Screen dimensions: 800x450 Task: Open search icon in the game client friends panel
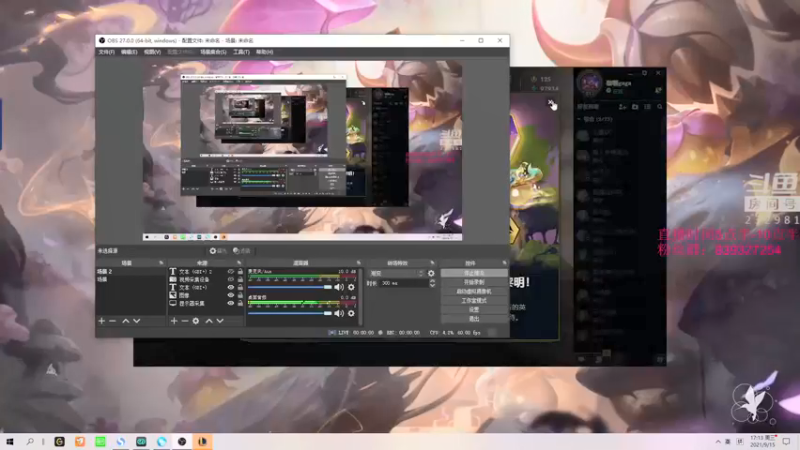pos(660,107)
